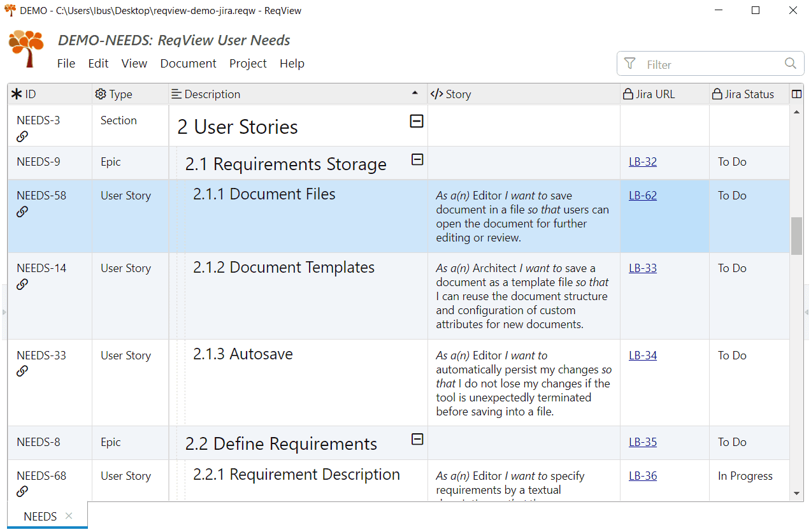The width and height of the screenshot is (811, 532).
Task: Collapse the 2.2 Define Requirements epic
Action: 417,439
